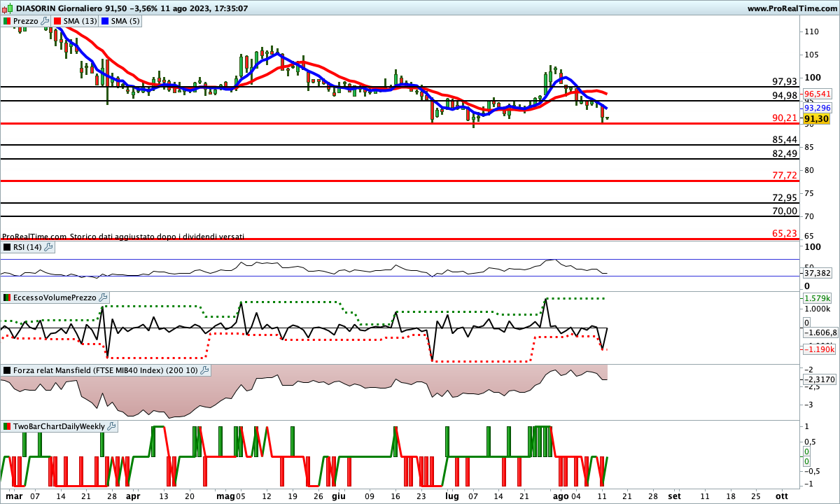840x504 pixels.
Task: Click the yellow 91,30 current price tag
Action: click(x=817, y=120)
